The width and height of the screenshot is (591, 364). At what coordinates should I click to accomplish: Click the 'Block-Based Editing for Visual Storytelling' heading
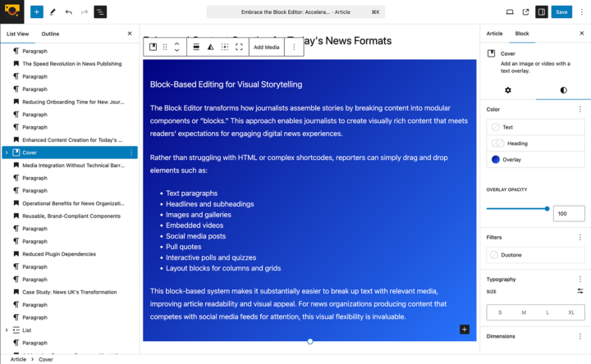tap(226, 84)
